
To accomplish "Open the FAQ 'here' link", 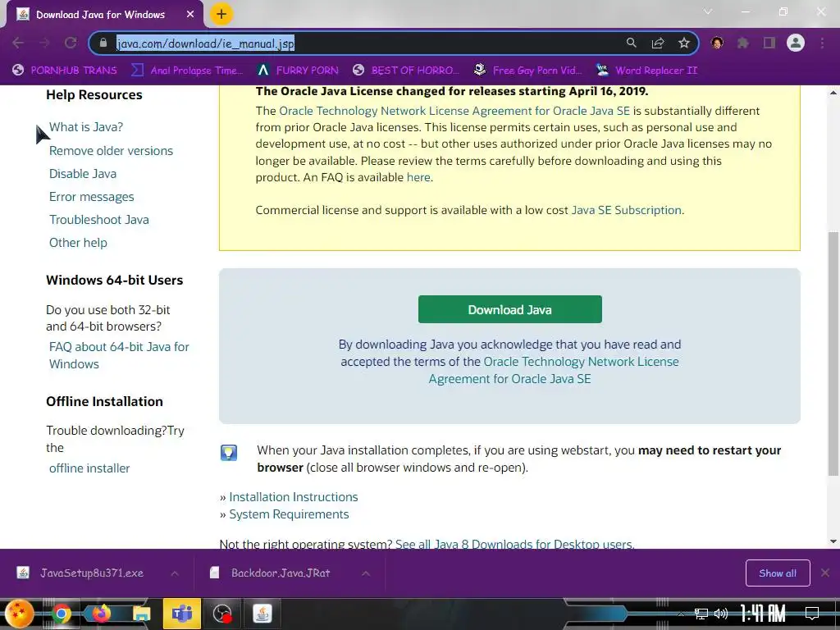I will click(418, 177).
